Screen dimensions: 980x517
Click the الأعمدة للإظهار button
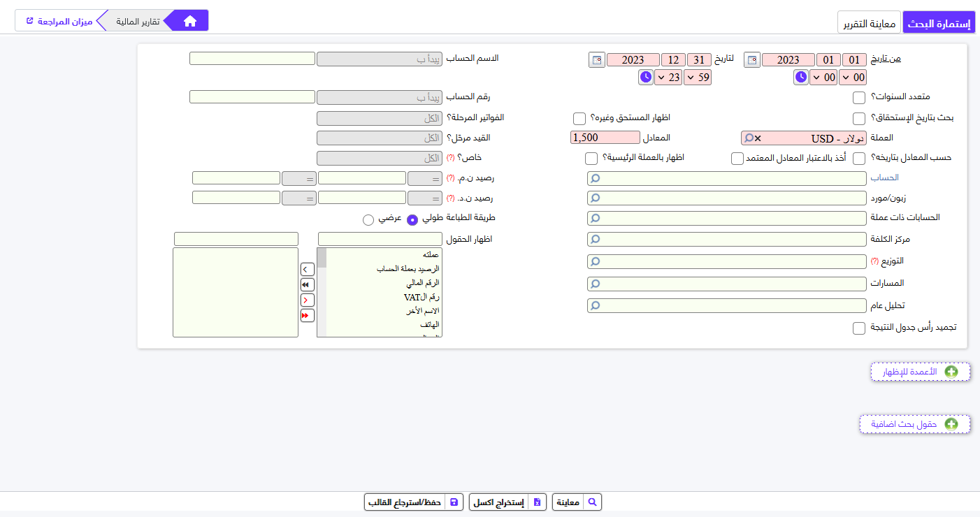click(921, 372)
